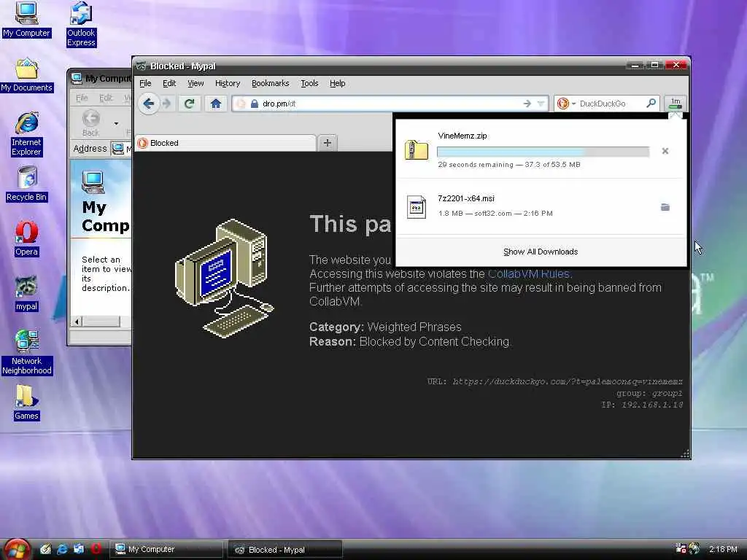Click the VineMemz.zip download progress bar
The image size is (747, 560).
[x=543, y=152]
